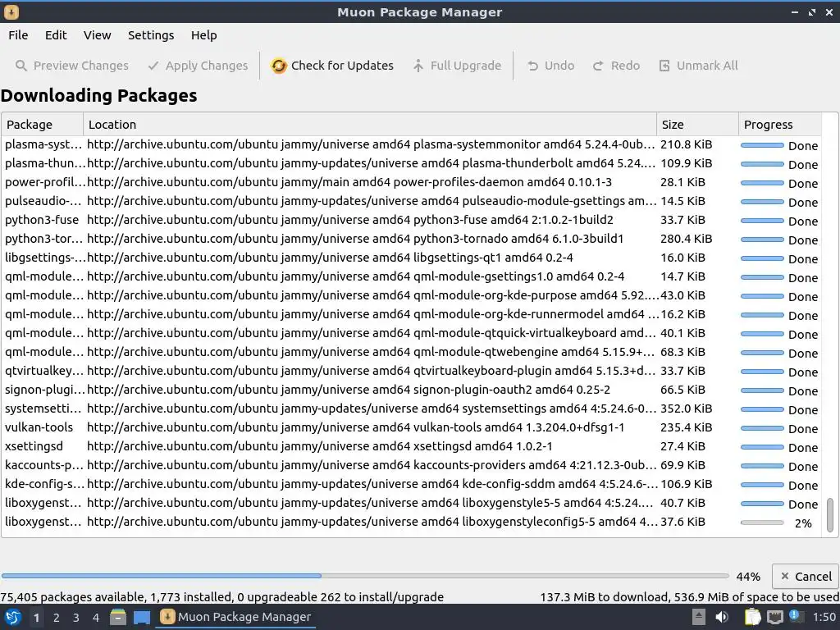
Task: Select the python3-fuse package row
Action: point(411,220)
